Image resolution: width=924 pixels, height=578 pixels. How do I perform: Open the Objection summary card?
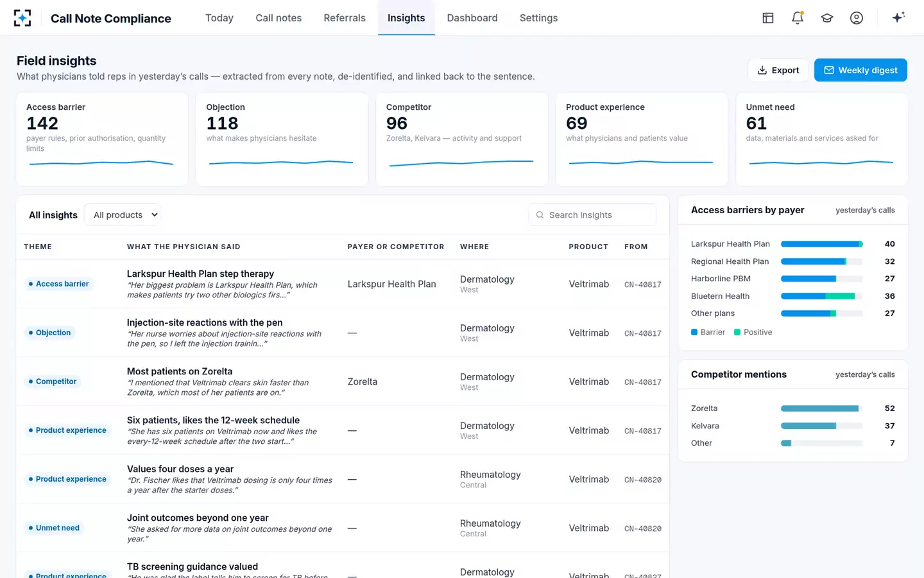click(x=282, y=139)
